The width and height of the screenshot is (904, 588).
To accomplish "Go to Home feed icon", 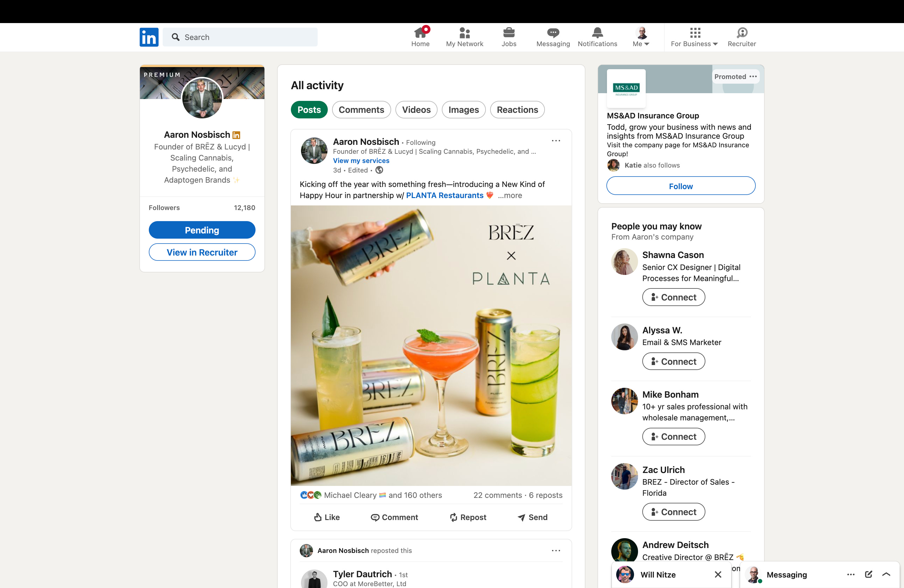I will 420,37.
